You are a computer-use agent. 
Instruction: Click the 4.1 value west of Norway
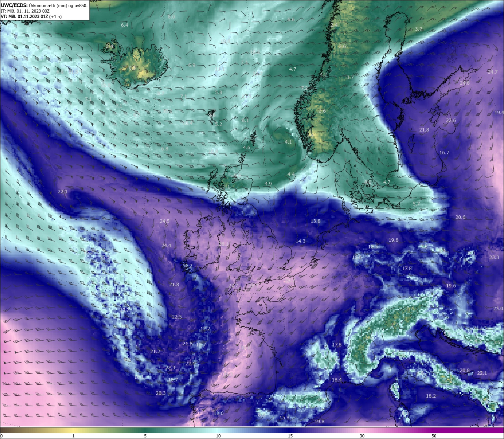pyautogui.click(x=288, y=142)
